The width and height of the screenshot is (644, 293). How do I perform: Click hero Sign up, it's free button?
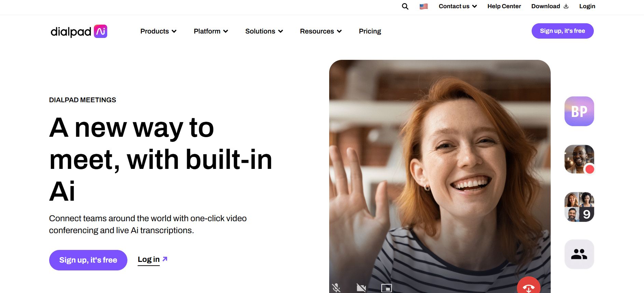88,260
